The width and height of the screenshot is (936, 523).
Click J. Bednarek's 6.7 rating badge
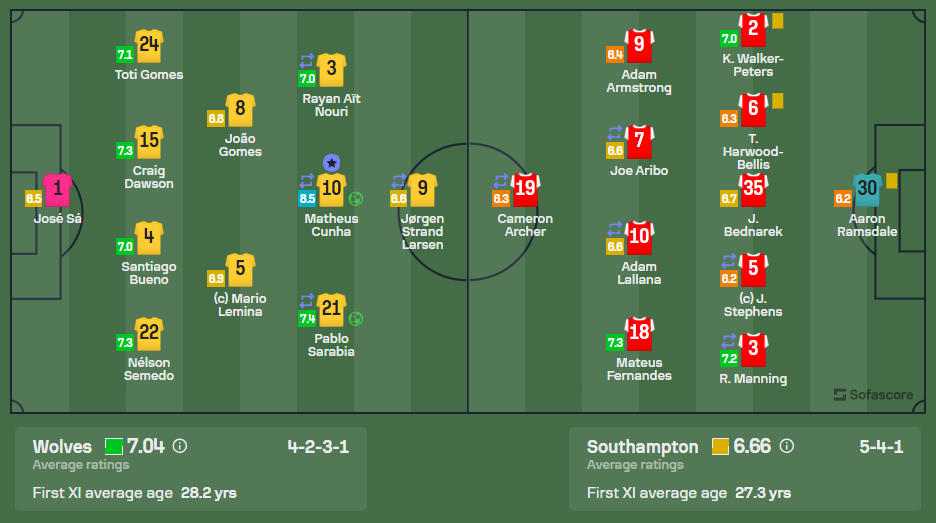(x=728, y=199)
